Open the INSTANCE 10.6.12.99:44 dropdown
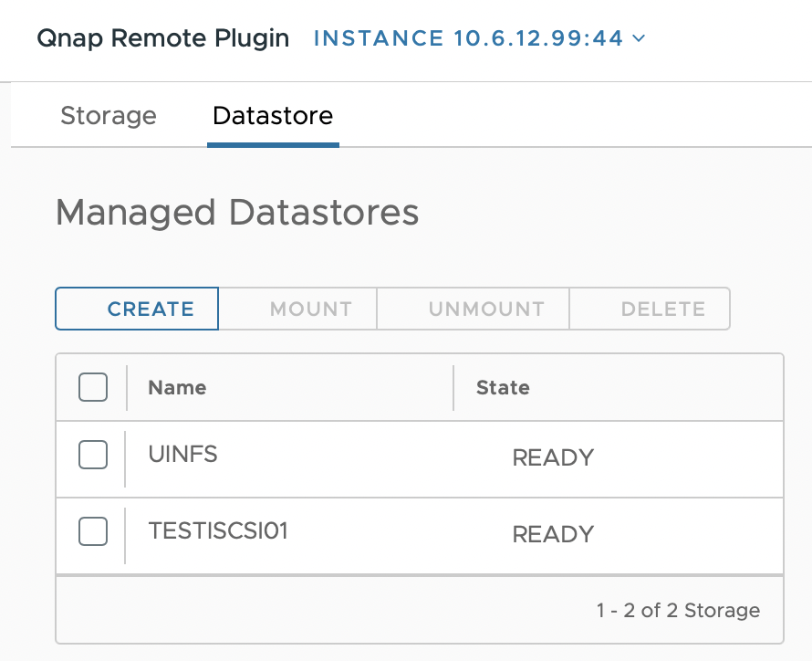 point(468,38)
